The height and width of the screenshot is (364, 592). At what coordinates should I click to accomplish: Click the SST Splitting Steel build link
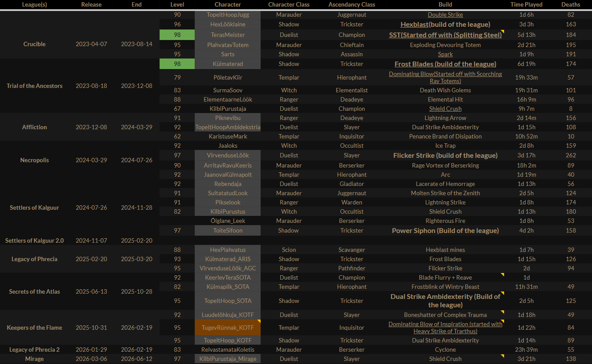(445, 35)
